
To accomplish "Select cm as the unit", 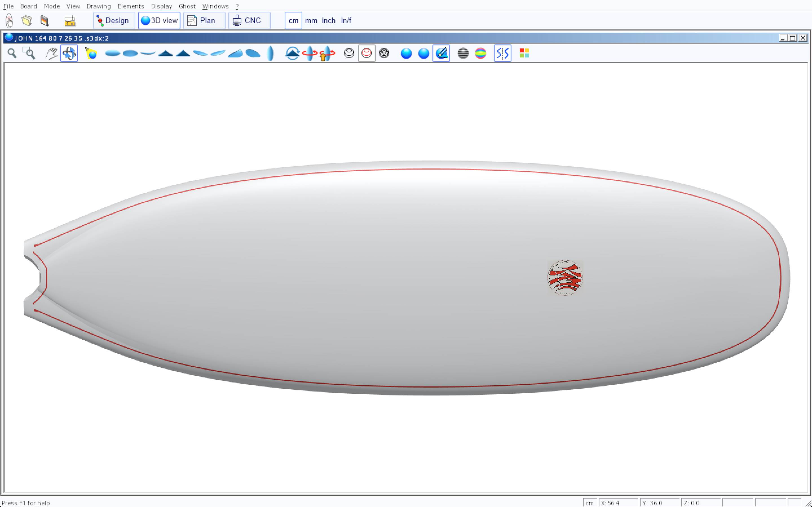I will point(293,21).
